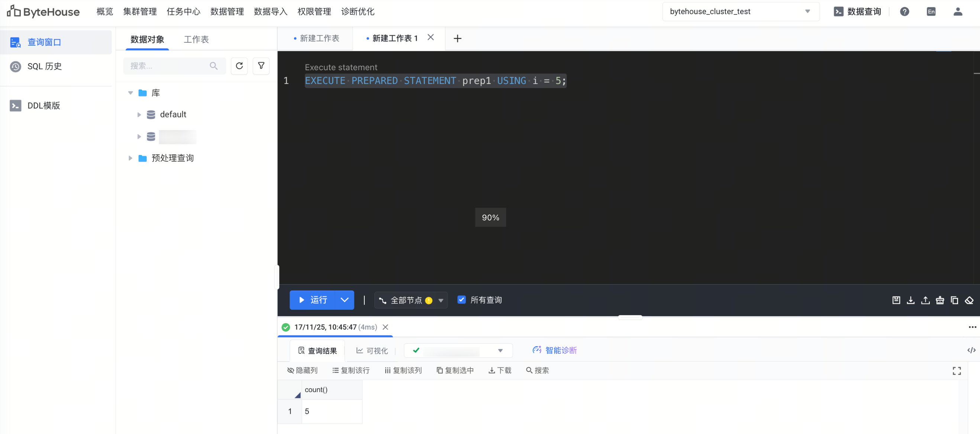Switch to the 工作表 tab
The height and width of the screenshot is (434, 980).
[x=196, y=39]
